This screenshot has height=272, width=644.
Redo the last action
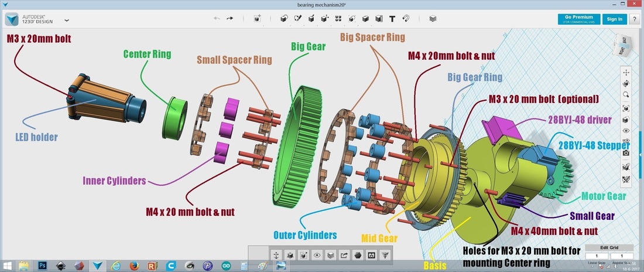click(229, 19)
